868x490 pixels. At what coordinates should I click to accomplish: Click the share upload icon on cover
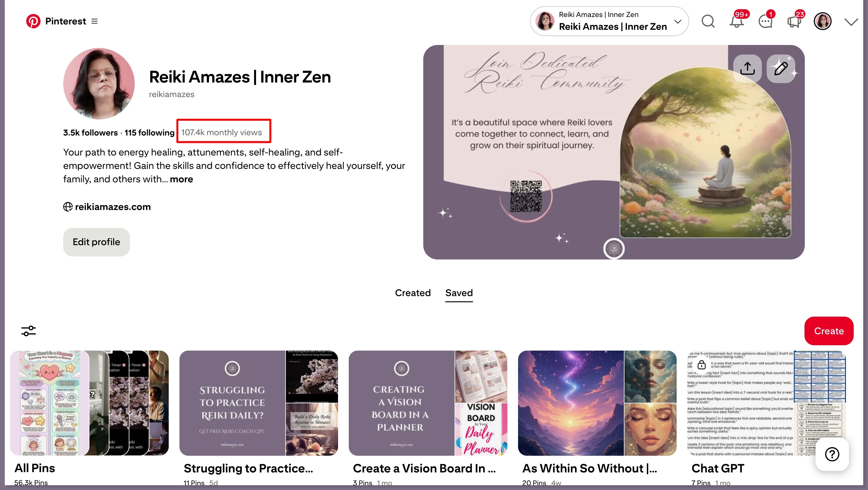pos(747,69)
